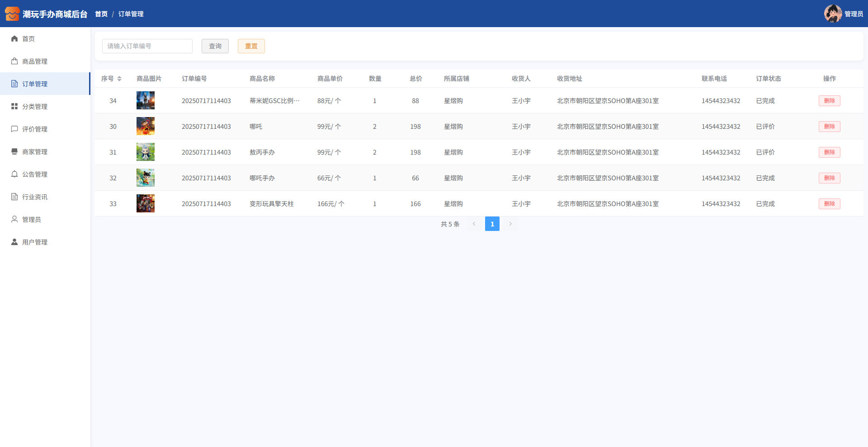Click the home icon in sidebar
The height and width of the screenshot is (447, 868).
tap(14, 39)
